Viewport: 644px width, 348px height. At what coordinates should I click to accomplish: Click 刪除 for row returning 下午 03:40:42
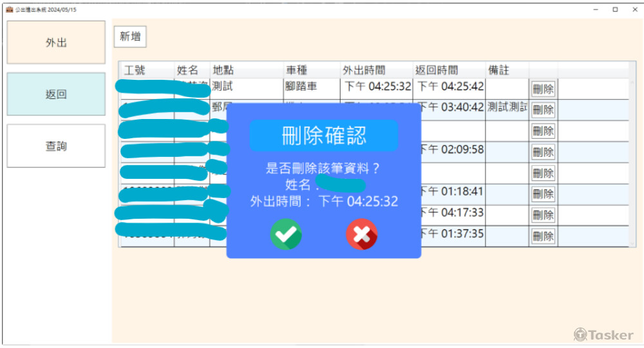(543, 110)
